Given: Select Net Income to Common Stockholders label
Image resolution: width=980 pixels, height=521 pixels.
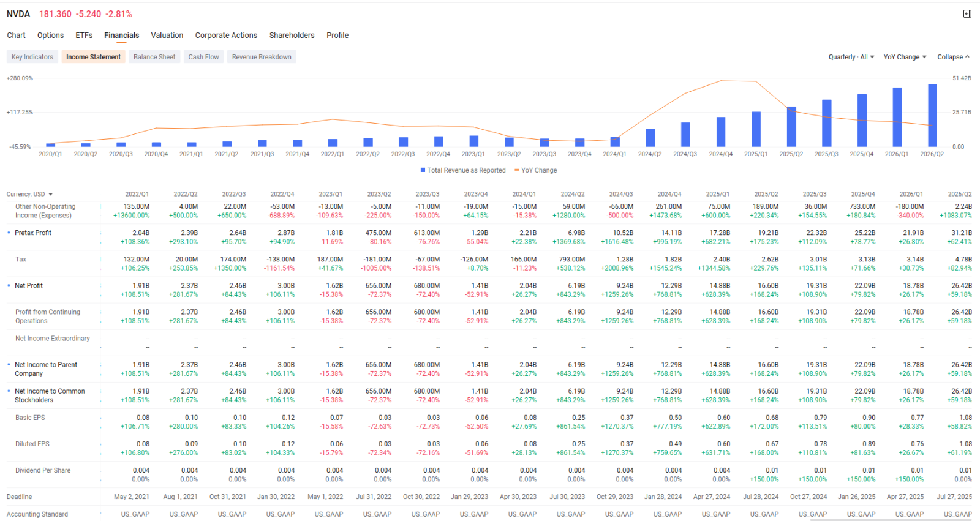Looking at the screenshot, I should [50, 395].
